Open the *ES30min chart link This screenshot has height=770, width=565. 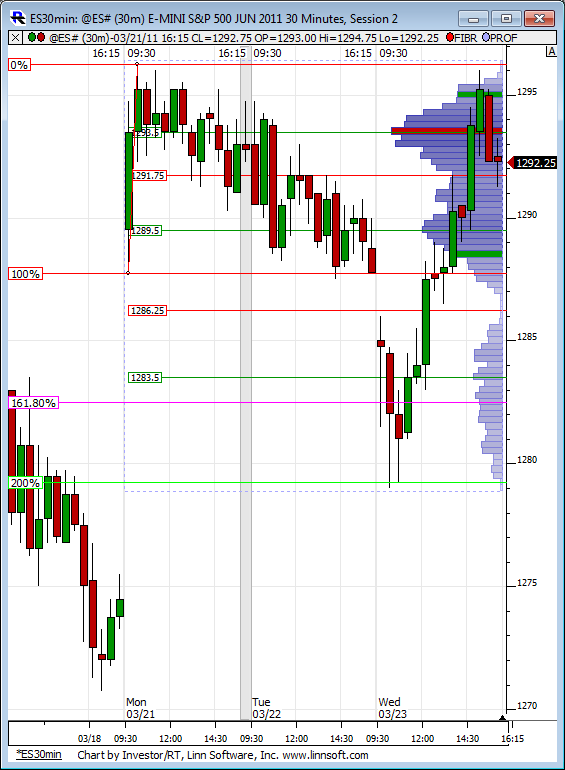(x=39, y=754)
